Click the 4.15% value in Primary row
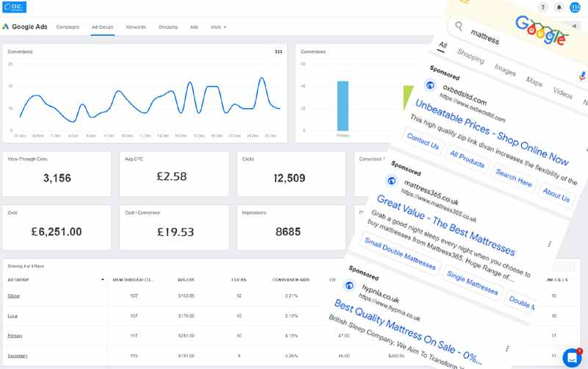The height and width of the screenshot is (369, 588). click(x=291, y=336)
